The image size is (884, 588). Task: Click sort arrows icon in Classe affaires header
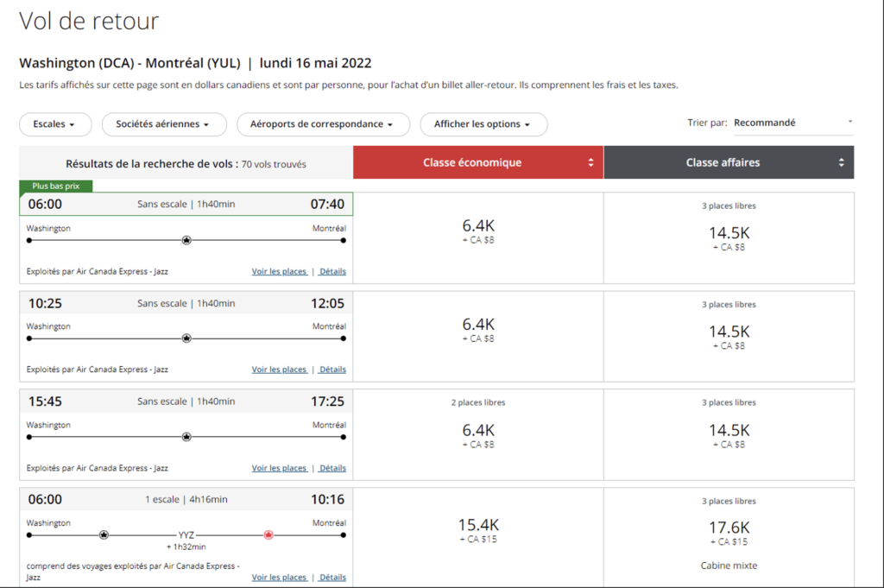point(842,162)
